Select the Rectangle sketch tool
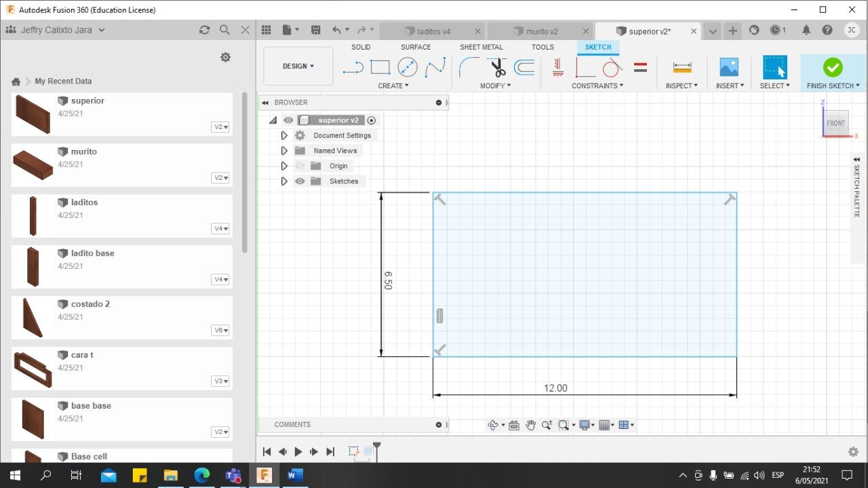Viewport: 868px width, 488px height. [380, 67]
